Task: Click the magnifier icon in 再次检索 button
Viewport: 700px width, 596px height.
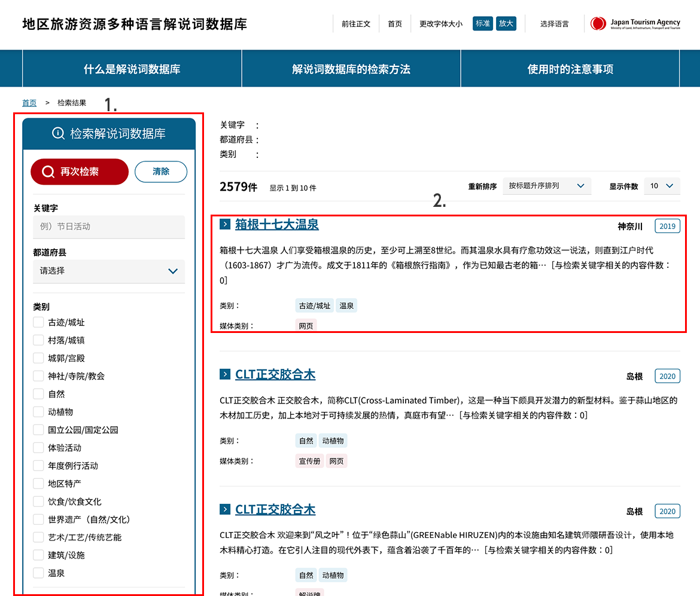Action: (x=48, y=172)
